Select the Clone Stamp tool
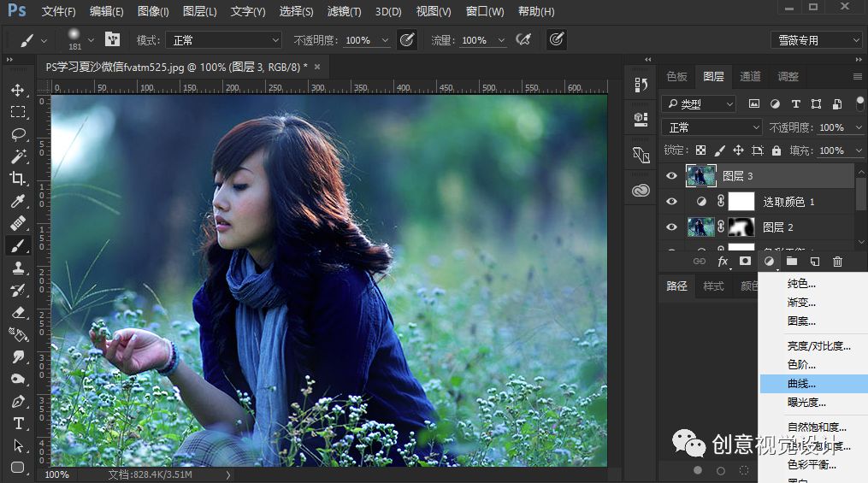The width and height of the screenshot is (868, 483). [x=18, y=268]
